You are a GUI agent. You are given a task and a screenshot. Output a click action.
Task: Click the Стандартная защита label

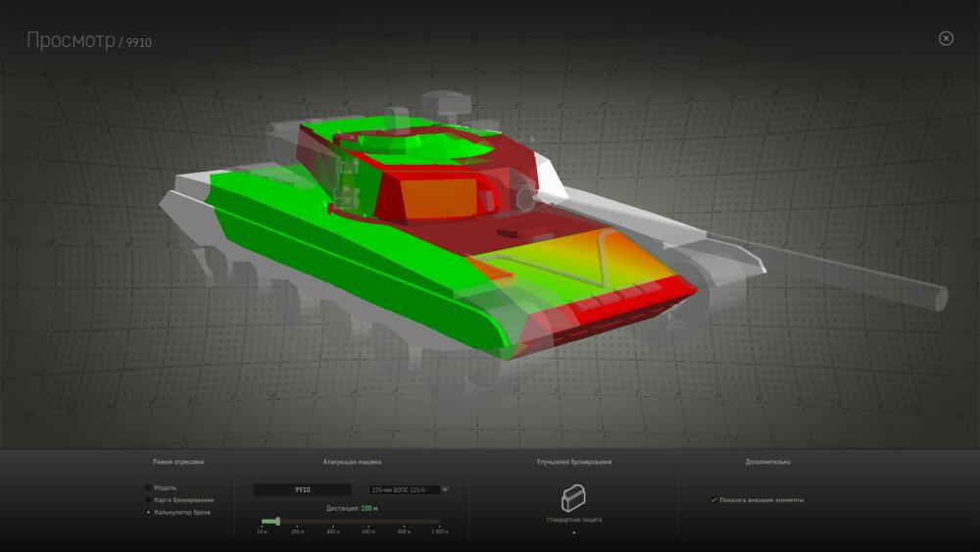click(573, 520)
